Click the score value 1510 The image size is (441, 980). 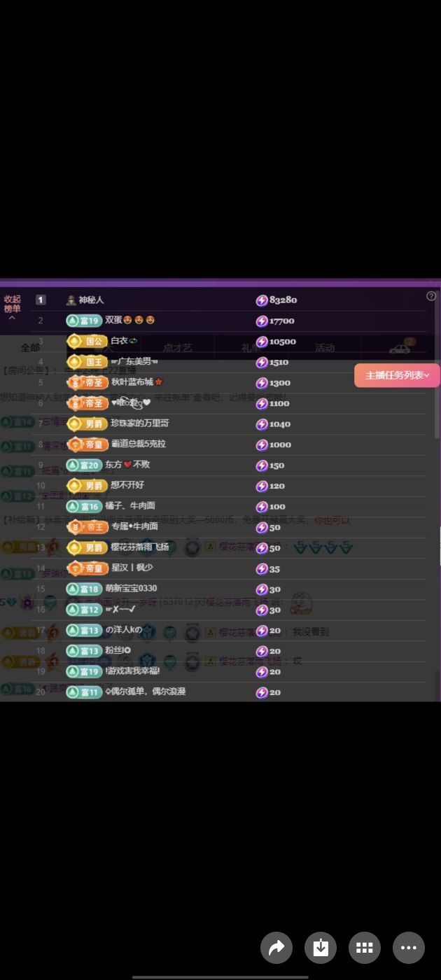pyautogui.click(x=279, y=362)
